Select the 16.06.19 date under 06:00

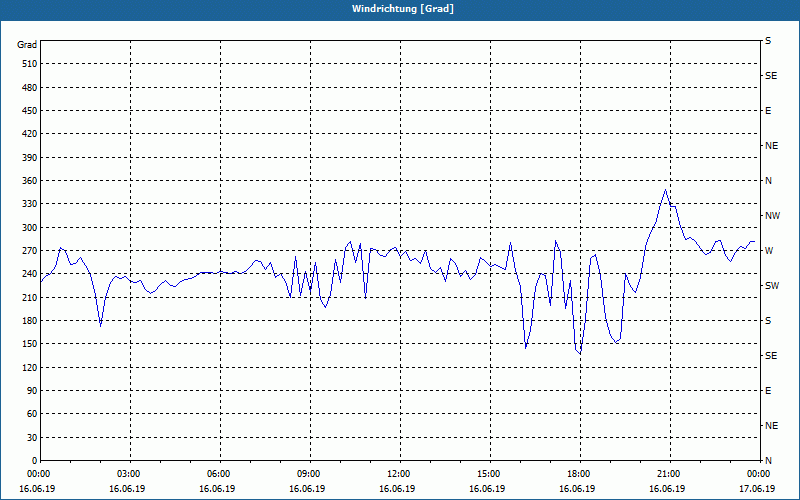217,489
